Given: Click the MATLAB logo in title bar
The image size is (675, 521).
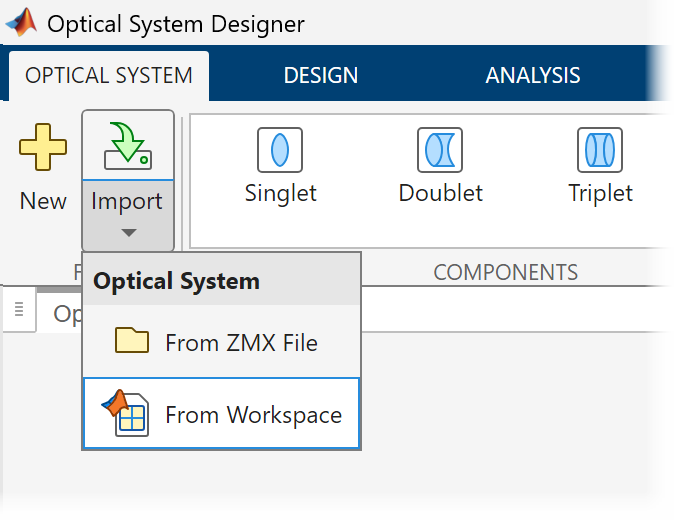Looking at the screenshot, I should tap(22, 22).
